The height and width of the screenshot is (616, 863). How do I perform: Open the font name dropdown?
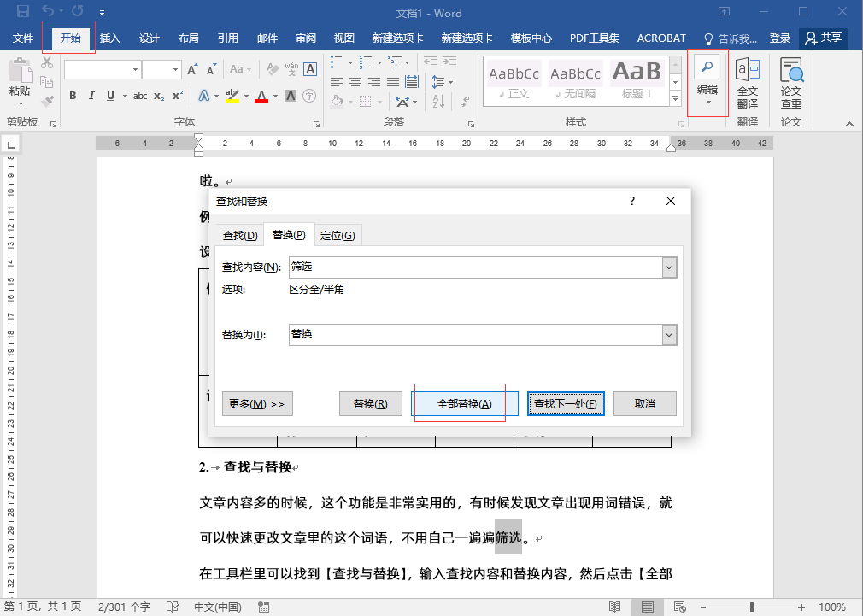(135, 69)
